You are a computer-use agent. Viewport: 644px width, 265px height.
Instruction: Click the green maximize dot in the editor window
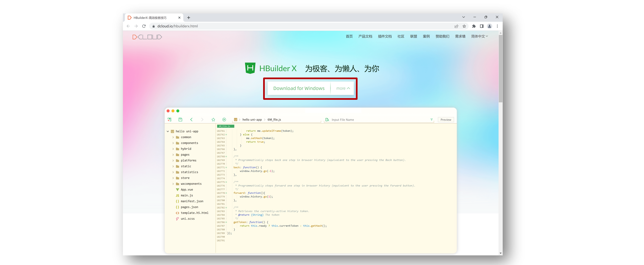[x=178, y=111]
